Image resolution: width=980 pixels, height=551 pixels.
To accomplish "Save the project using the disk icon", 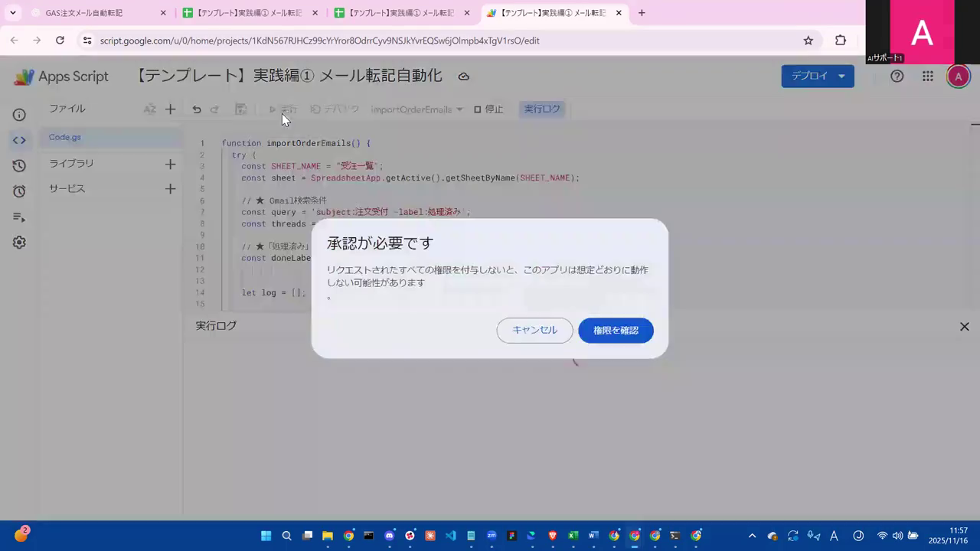I will coord(240,109).
